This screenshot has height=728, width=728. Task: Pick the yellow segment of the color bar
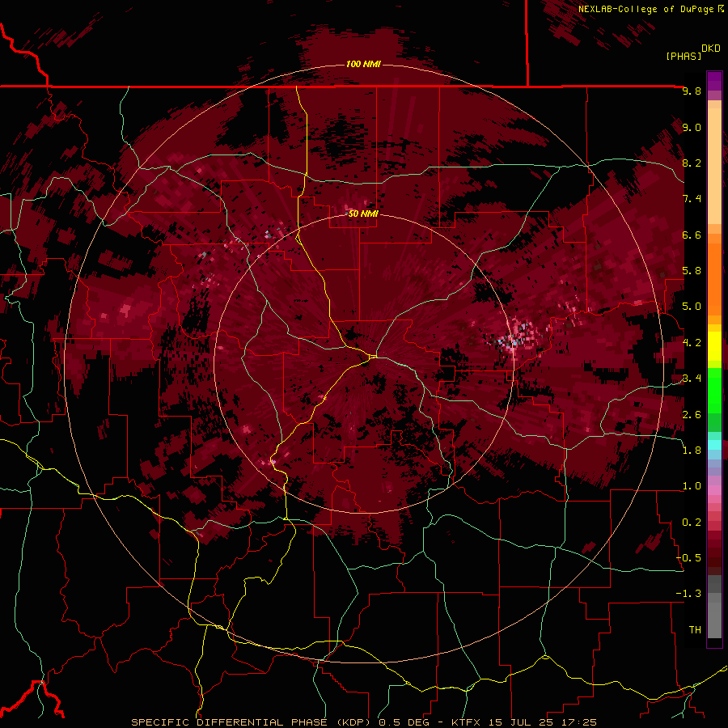(714, 346)
